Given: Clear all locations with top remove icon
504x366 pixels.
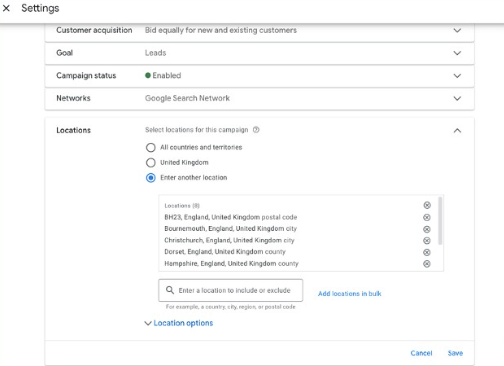Looking at the screenshot, I should (x=427, y=205).
